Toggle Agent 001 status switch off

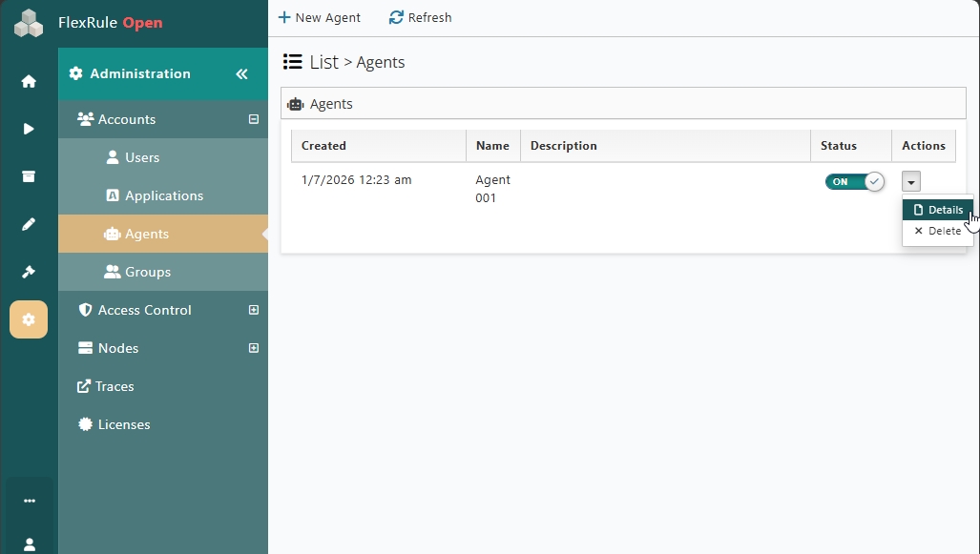854,182
